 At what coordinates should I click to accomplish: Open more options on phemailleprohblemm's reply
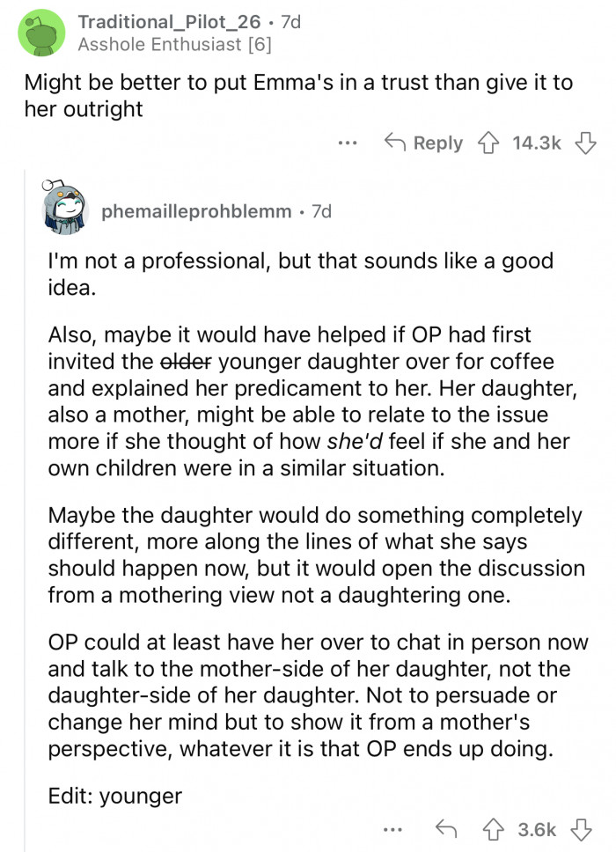point(392,829)
